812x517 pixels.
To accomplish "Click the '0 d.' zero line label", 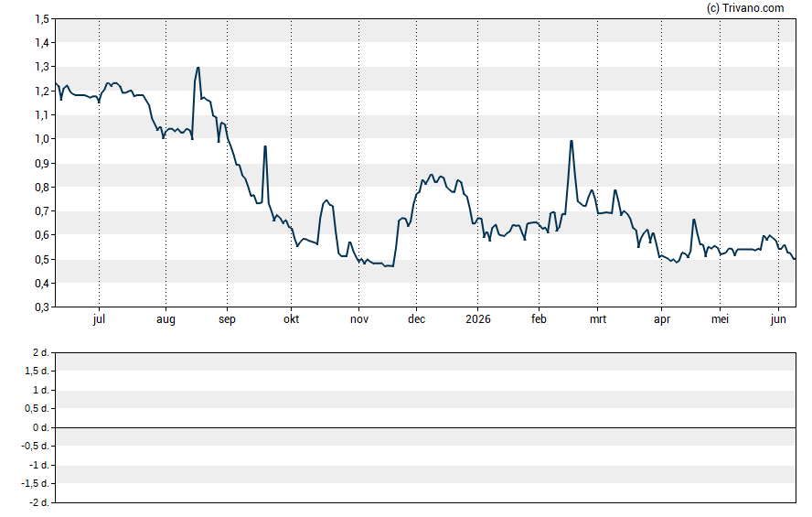I will pos(41,427).
